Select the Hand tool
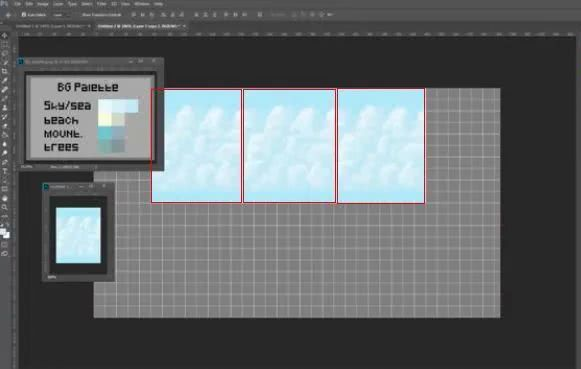 point(5,199)
